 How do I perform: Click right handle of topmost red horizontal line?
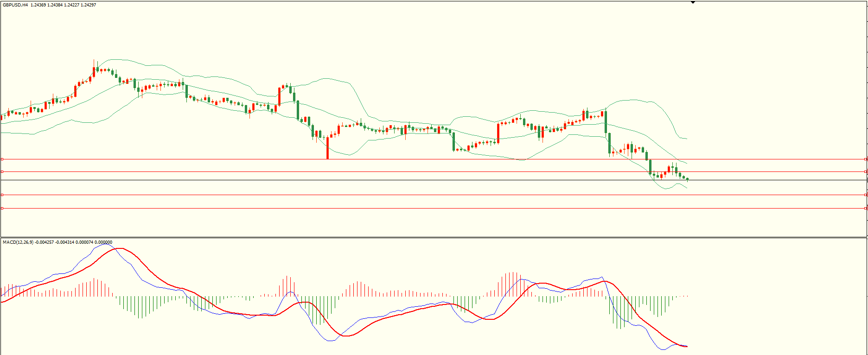pos(866,159)
